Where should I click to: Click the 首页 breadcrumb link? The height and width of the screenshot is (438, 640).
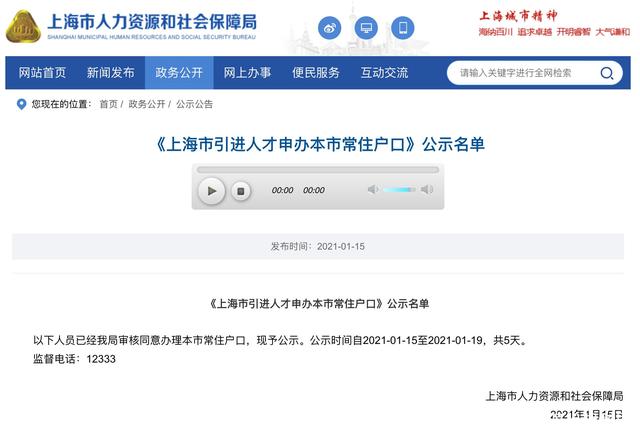pyautogui.click(x=109, y=104)
